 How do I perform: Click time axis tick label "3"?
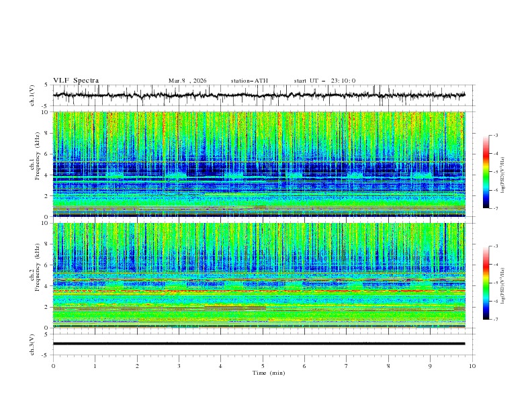coord(179,366)
